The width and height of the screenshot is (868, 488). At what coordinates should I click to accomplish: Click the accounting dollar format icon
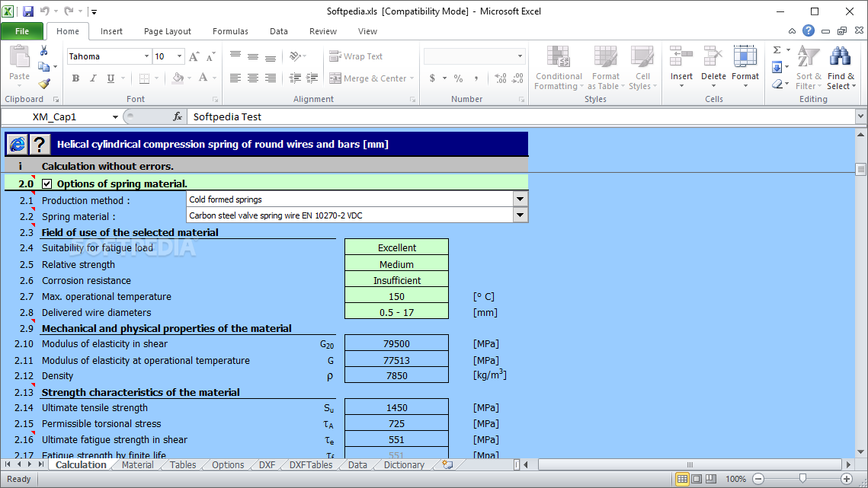coord(432,78)
